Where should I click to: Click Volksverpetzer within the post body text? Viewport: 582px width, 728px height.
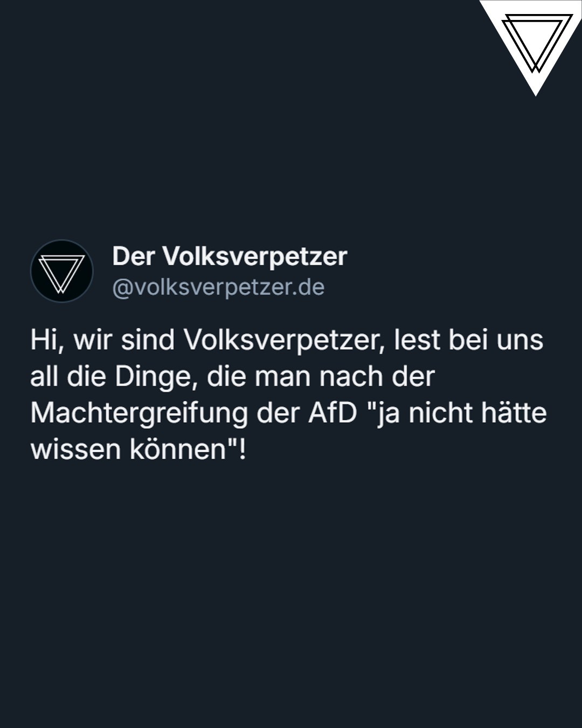pyautogui.click(x=282, y=341)
